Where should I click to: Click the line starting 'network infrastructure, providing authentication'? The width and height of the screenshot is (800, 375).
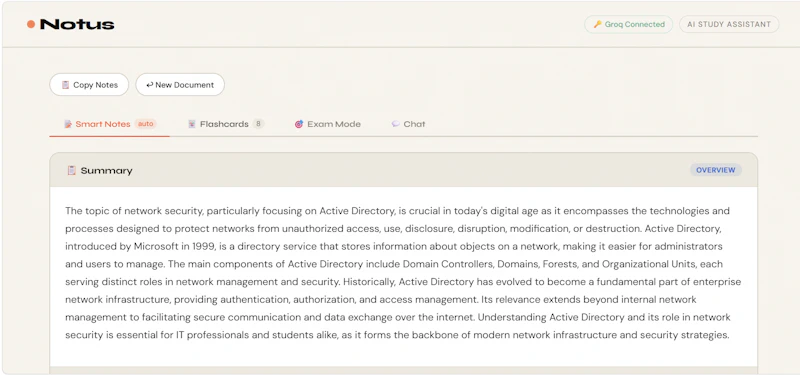click(381, 299)
